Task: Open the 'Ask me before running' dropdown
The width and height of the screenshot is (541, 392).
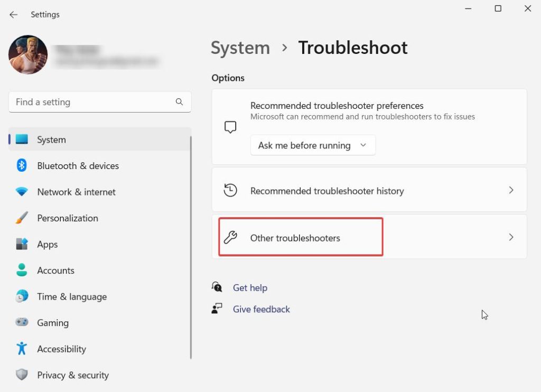Action: [313, 145]
